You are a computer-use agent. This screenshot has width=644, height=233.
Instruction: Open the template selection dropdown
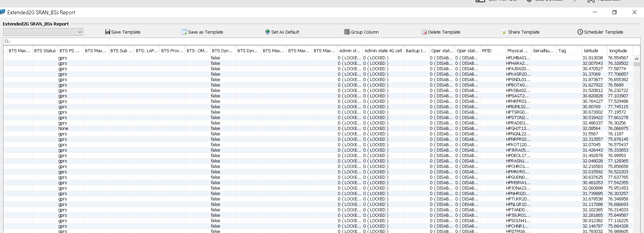(80, 32)
